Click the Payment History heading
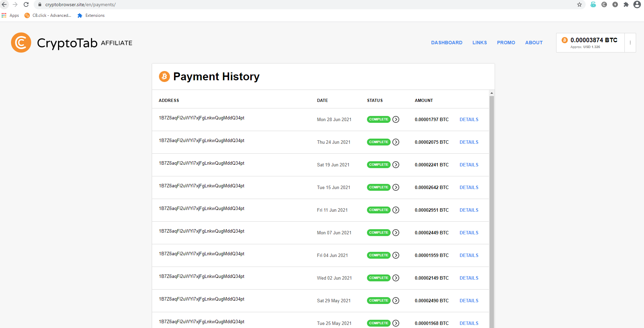 (216, 77)
